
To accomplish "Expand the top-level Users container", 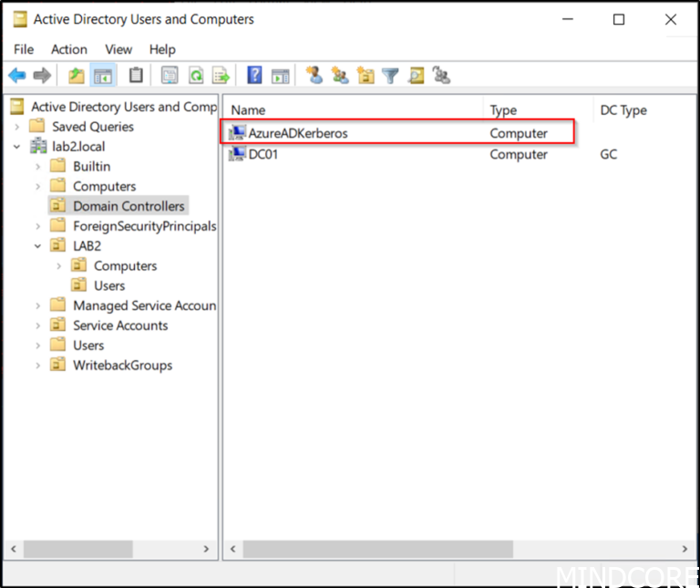I will click(38, 346).
